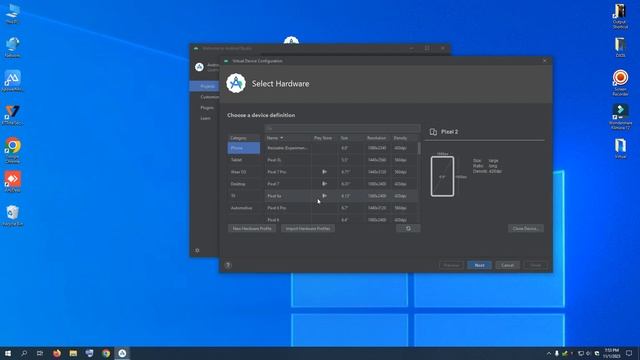Open AnyDesk desktop shortcut

(x=13, y=182)
